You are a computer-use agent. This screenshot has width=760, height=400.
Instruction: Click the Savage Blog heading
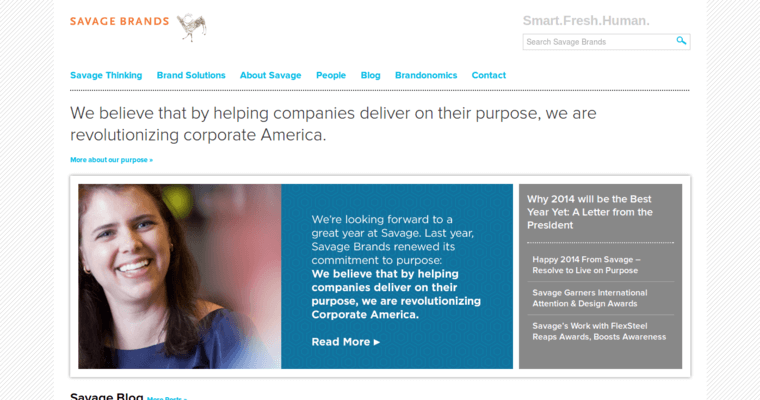pyautogui.click(x=106, y=396)
